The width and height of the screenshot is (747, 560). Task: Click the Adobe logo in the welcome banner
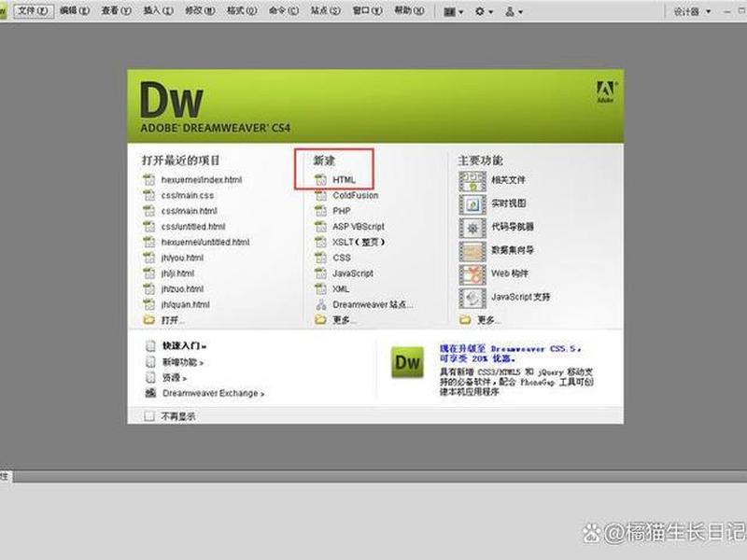pyautogui.click(x=605, y=91)
